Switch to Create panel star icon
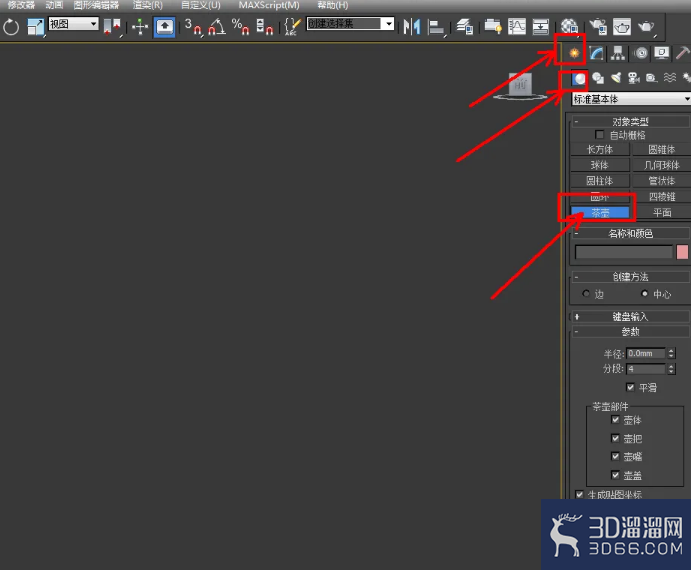 [574, 53]
